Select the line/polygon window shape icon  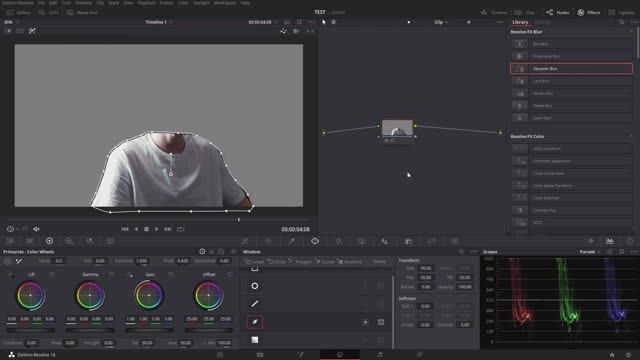coord(255,304)
